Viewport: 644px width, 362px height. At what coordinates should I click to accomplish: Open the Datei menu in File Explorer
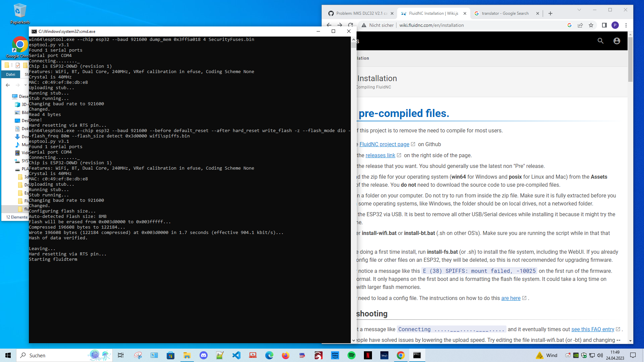[10, 74]
